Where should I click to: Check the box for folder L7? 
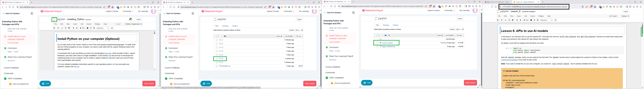pos(217,62)
